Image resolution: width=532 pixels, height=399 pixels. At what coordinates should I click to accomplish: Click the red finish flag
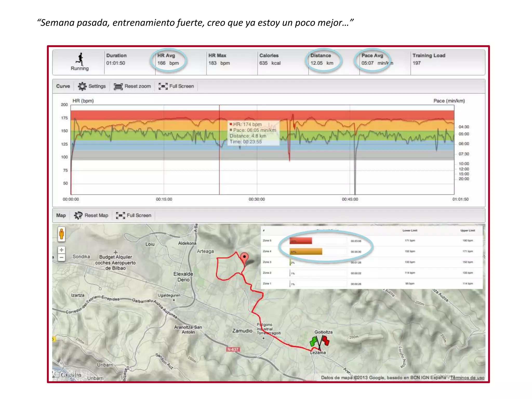325,340
